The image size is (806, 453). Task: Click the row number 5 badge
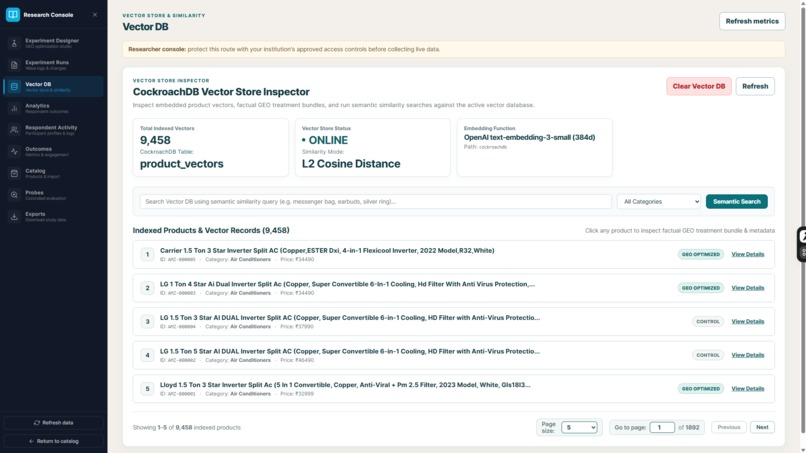tap(147, 389)
